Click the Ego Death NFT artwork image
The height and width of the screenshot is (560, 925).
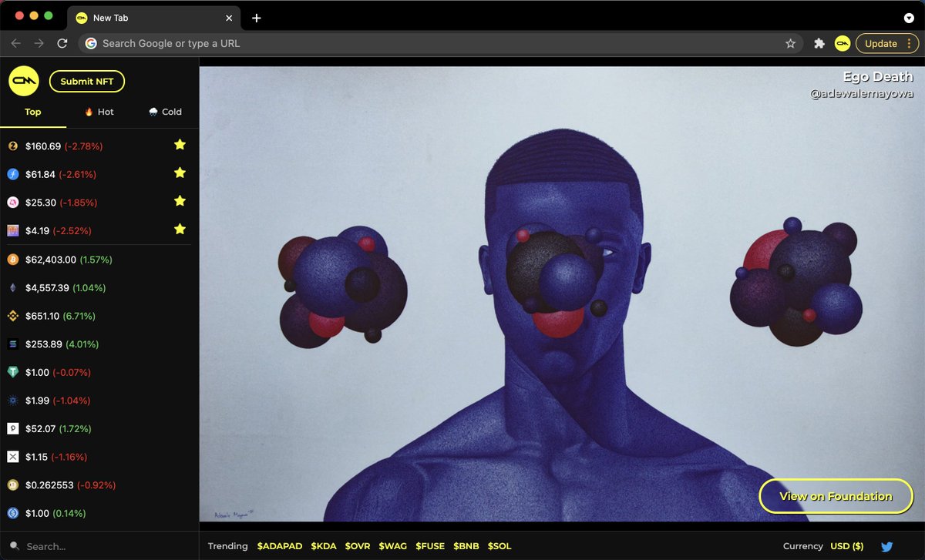[562, 293]
